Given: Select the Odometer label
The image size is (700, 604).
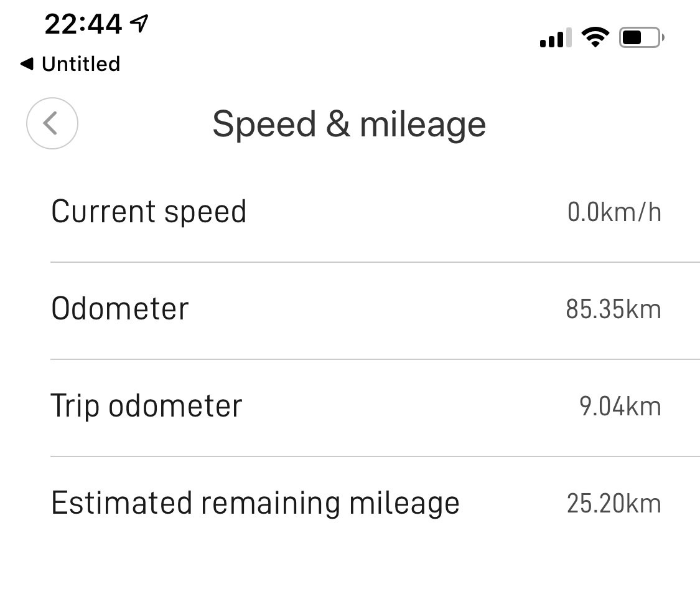Looking at the screenshot, I should click(x=119, y=309).
